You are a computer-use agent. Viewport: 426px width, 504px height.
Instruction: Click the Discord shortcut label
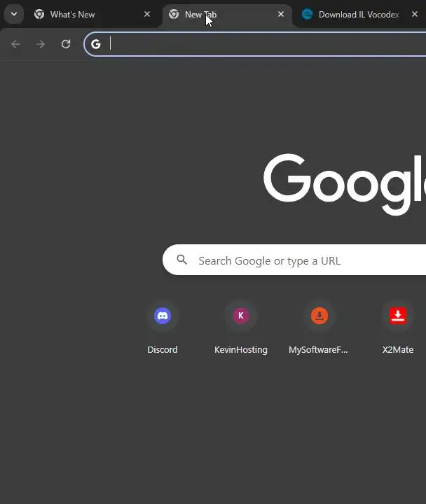[163, 350]
